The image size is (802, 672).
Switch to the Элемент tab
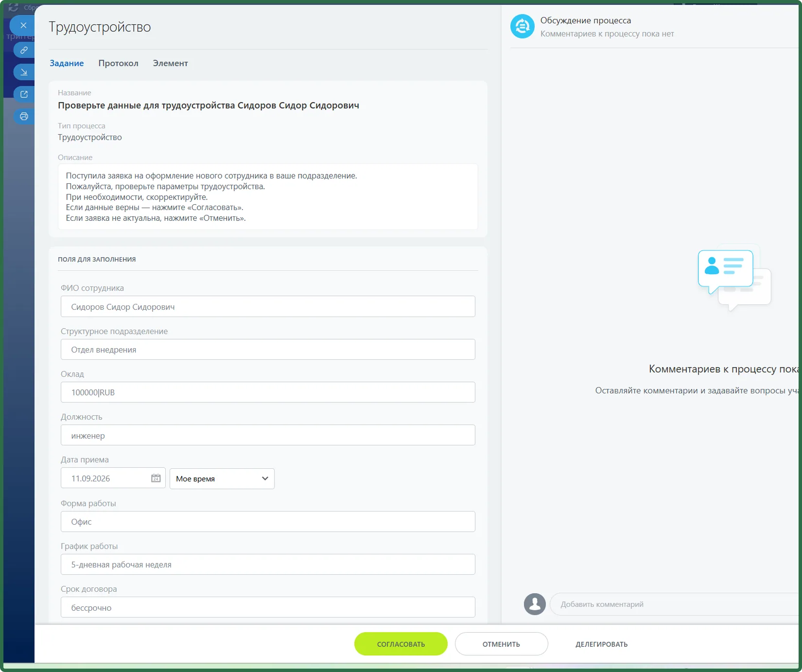click(x=170, y=63)
